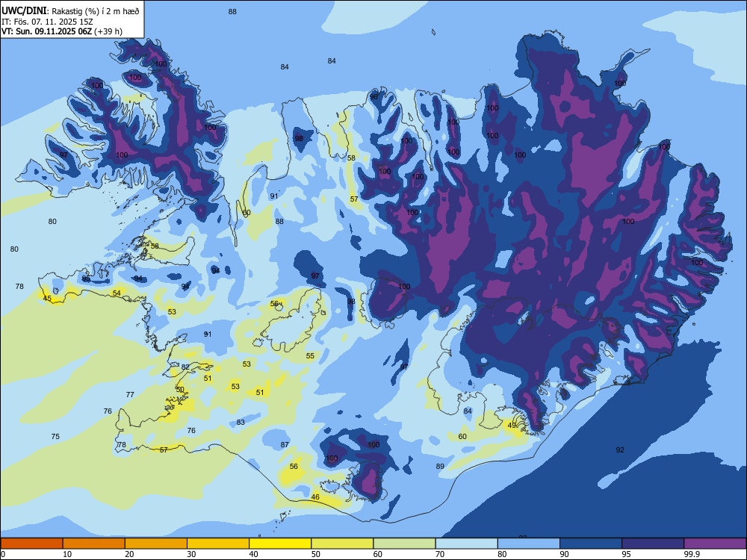Screen dimensions: 747x560
Task: Select the pale yellow 50–60 legend swatch
Action: click(342, 544)
